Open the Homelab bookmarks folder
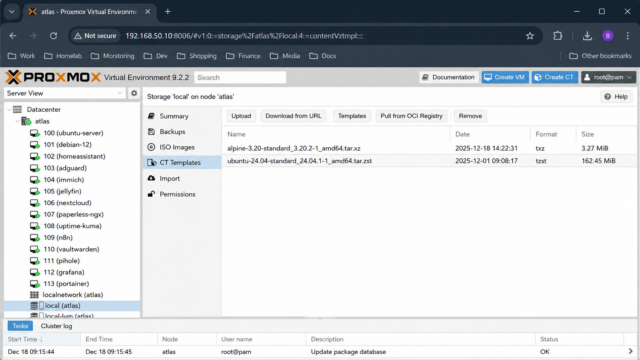The width and height of the screenshot is (640, 360). 63,56
